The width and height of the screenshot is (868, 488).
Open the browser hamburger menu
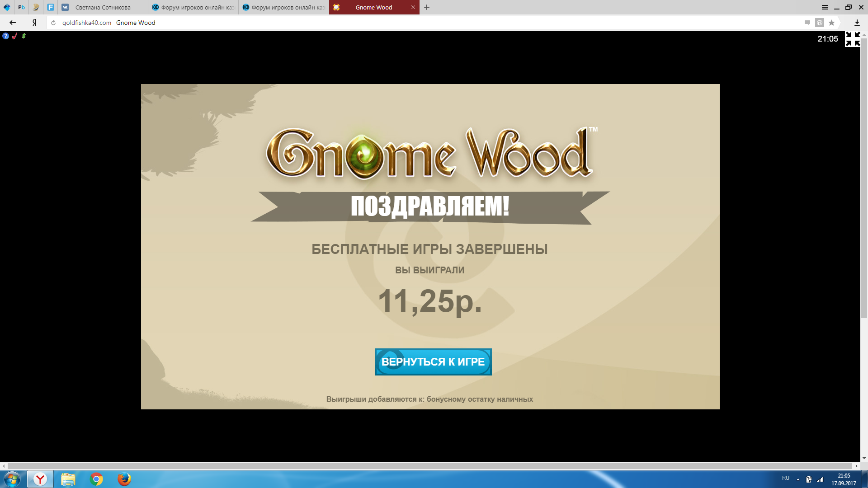(x=825, y=7)
